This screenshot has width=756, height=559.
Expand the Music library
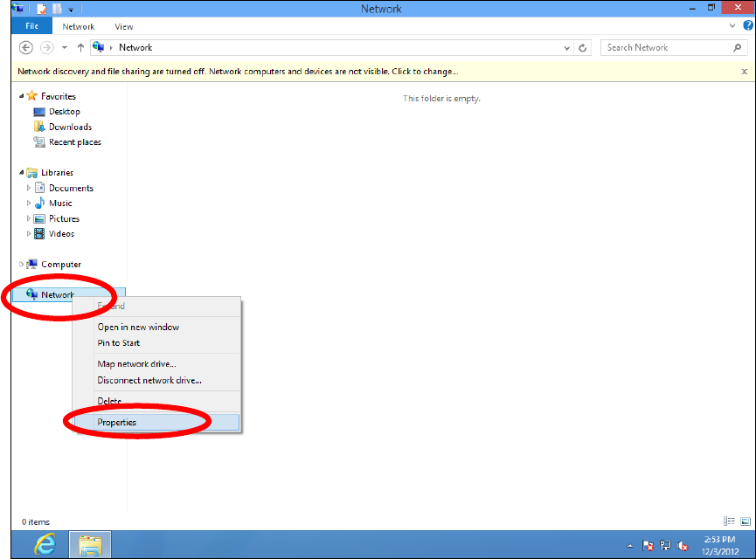29,203
